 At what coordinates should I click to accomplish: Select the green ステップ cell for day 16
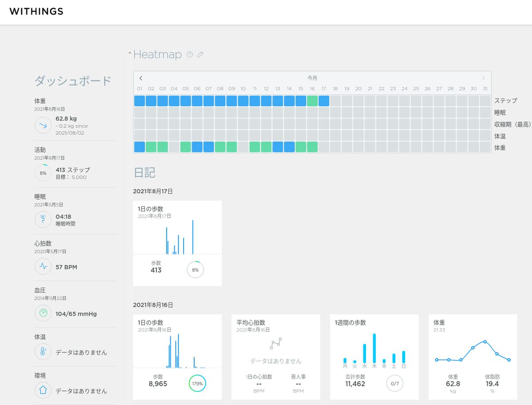[x=313, y=101]
